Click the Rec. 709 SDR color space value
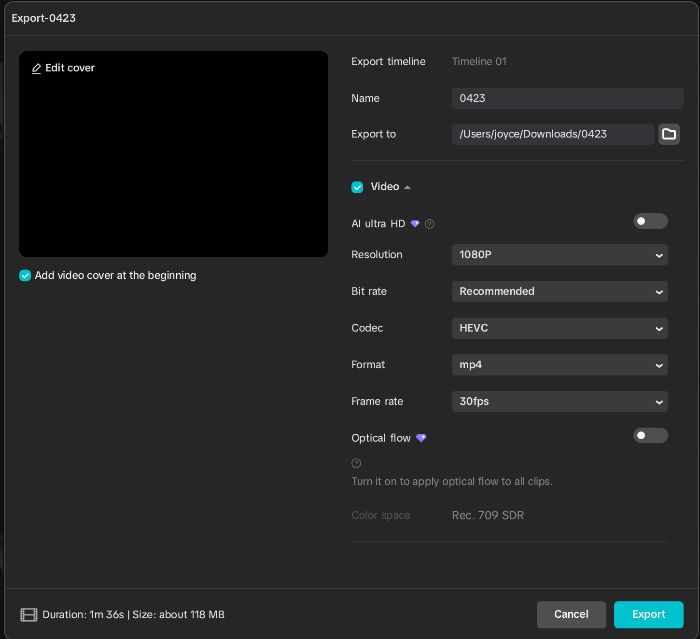Viewport: 700px width, 639px height. point(488,515)
